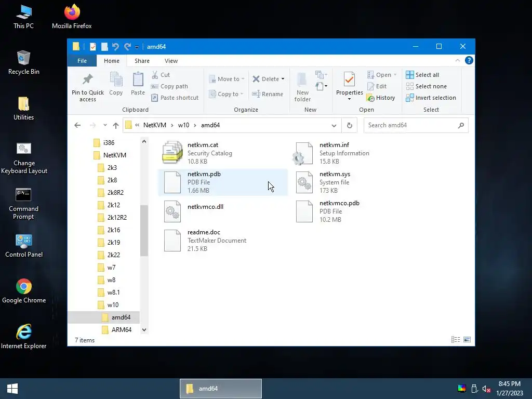The width and height of the screenshot is (532, 399).
Task: Switch to the Share ribbon tab
Action: click(x=142, y=61)
